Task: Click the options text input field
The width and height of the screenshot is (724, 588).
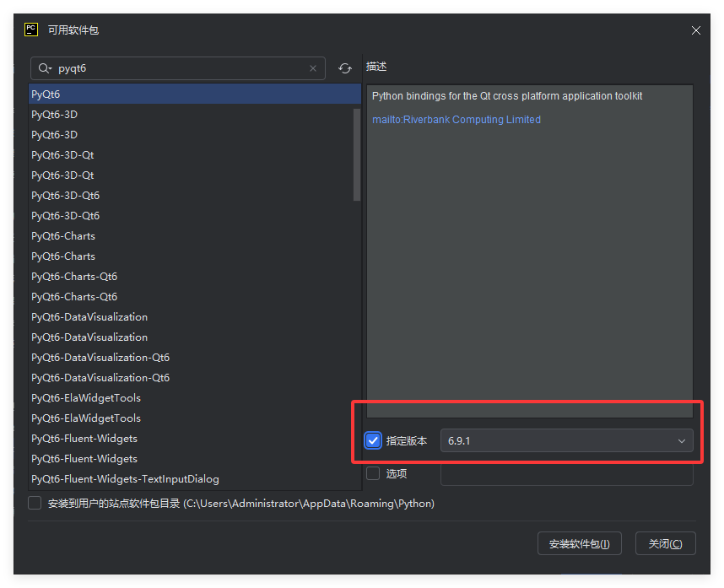Action: 566,474
